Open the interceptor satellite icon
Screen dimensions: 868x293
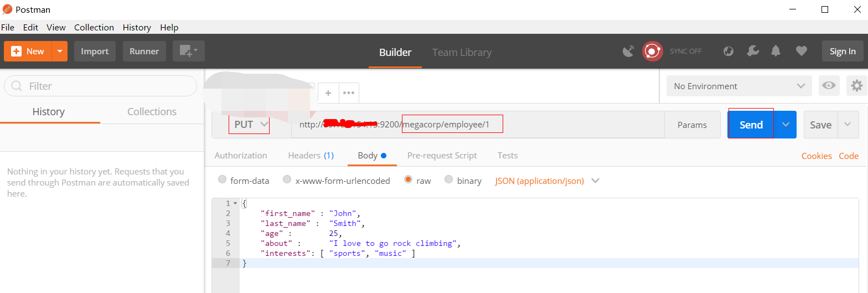pos(628,52)
